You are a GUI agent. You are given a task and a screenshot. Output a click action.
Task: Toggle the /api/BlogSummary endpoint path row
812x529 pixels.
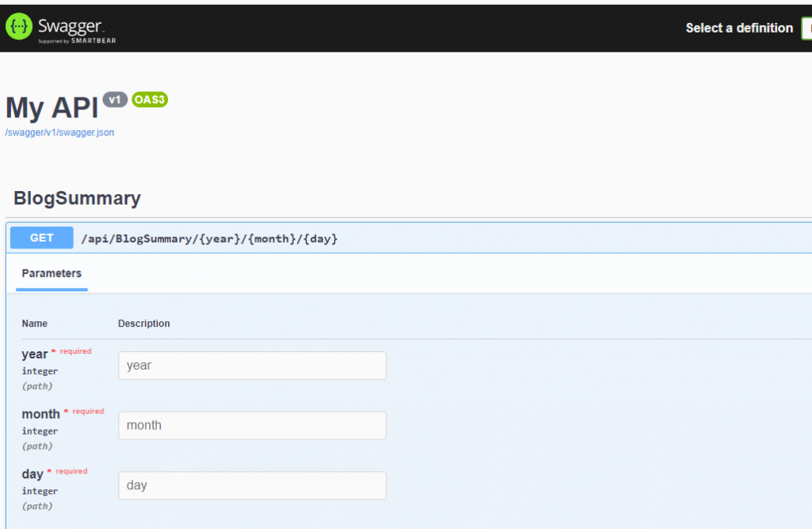coord(209,239)
